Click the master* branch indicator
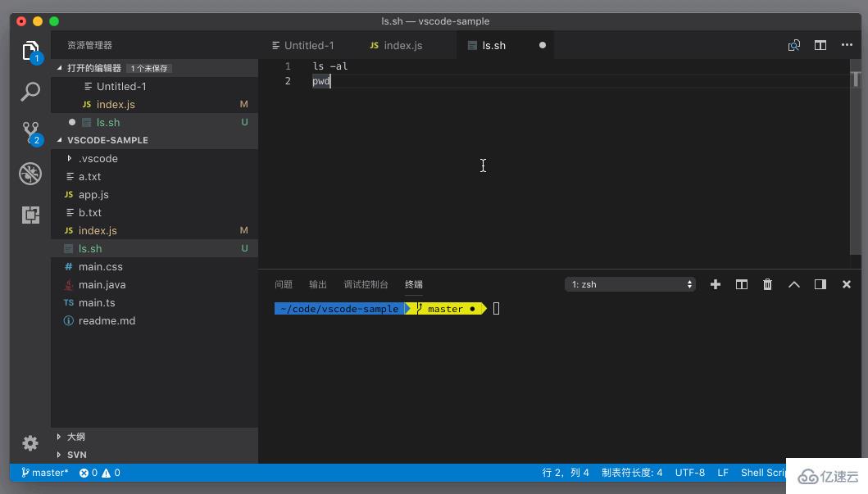Viewport: 868px width, 494px height. click(44, 473)
